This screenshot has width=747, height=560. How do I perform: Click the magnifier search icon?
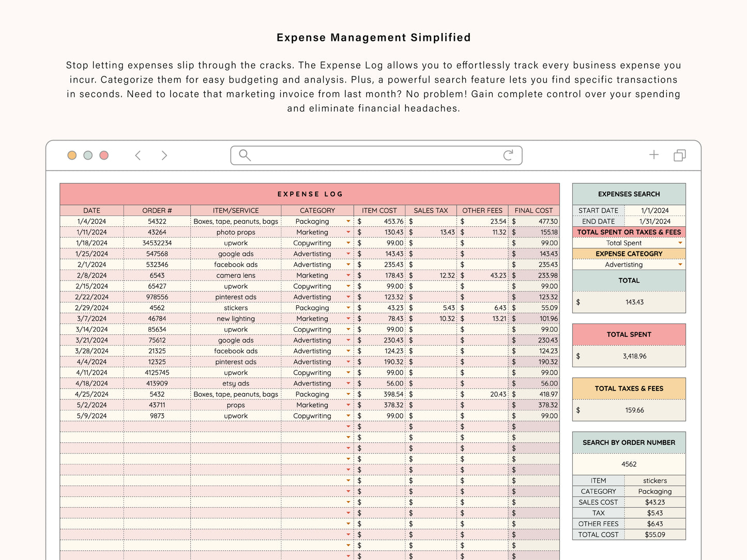245,155
